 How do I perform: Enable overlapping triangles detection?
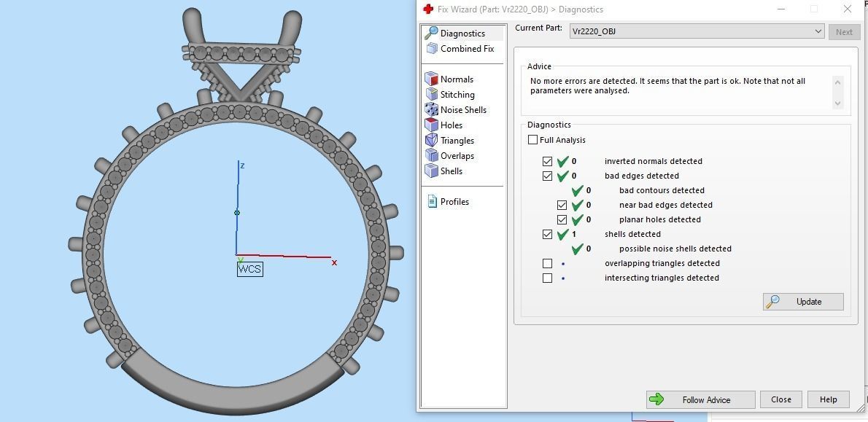coord(548,263)
